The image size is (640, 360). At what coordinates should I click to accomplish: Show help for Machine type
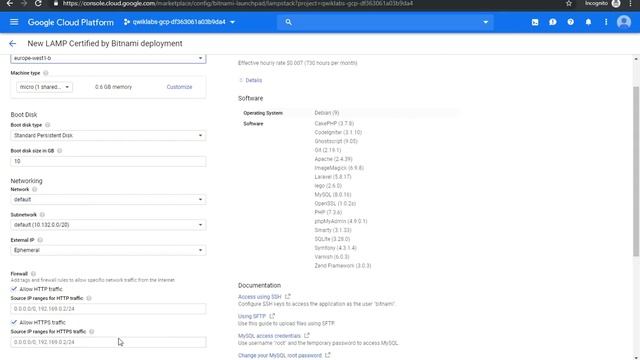pyautogui.click(x=46, y=73)
